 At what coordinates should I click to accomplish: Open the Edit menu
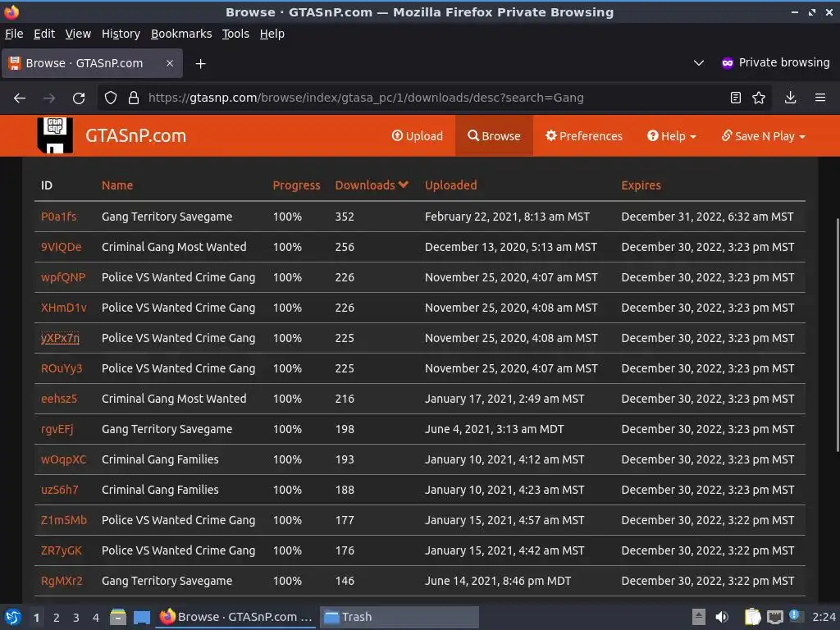(44, 34)
